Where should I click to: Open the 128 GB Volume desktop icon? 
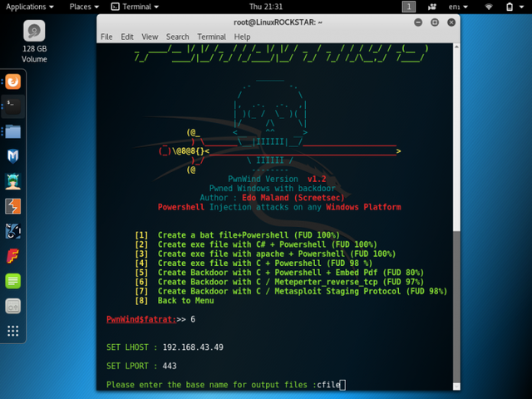click(34, 41)
